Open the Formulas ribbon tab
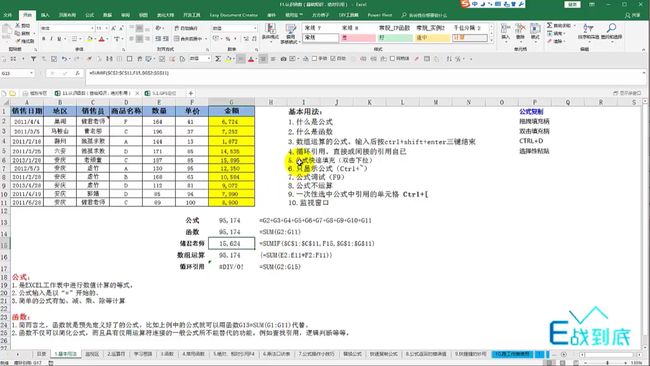The image size is (650, 366). pos(90,15)
